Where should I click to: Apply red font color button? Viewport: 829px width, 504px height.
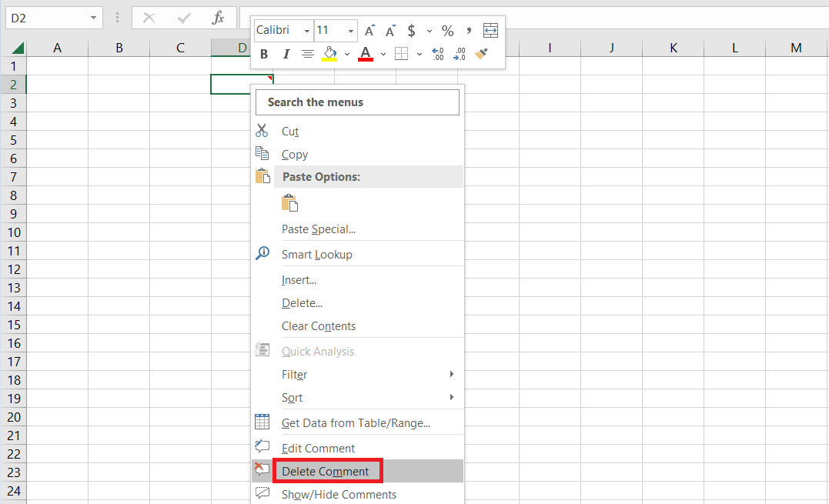pos(366,54)
